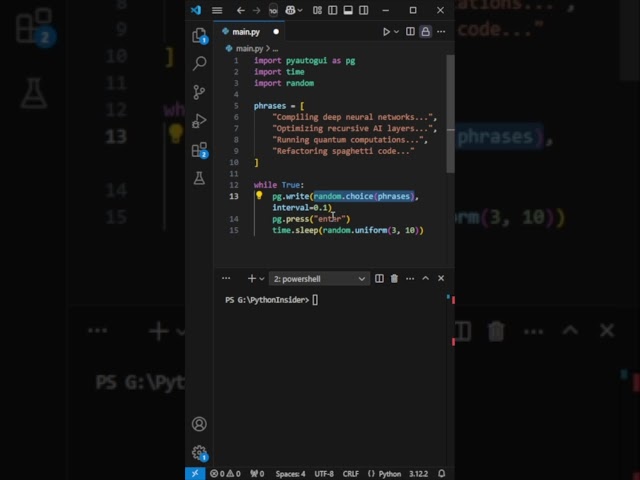Screen dimensions: 640x480
Task: Change file encoding 'UTF-8'
Action: click(324, 474)
